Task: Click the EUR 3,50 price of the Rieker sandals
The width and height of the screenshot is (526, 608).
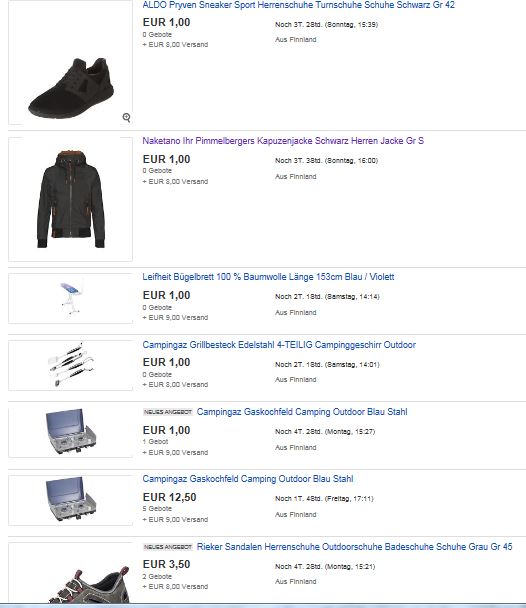Action: (166, 565)
